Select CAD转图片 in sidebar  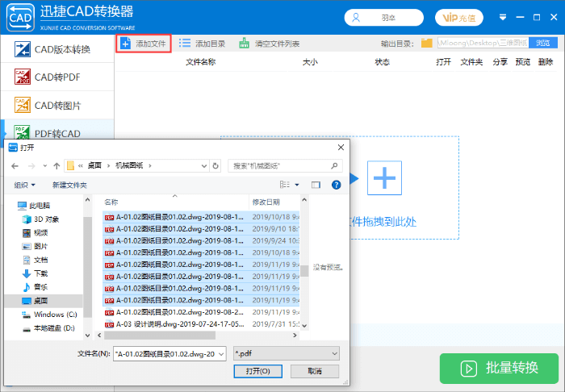tap(57, 105)
